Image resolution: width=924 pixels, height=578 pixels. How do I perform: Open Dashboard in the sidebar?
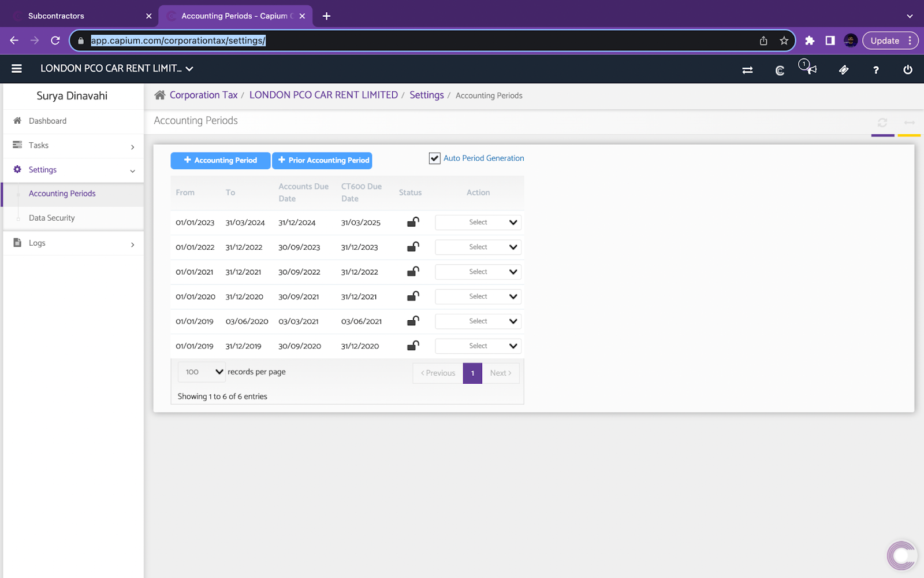click(73, 121)
